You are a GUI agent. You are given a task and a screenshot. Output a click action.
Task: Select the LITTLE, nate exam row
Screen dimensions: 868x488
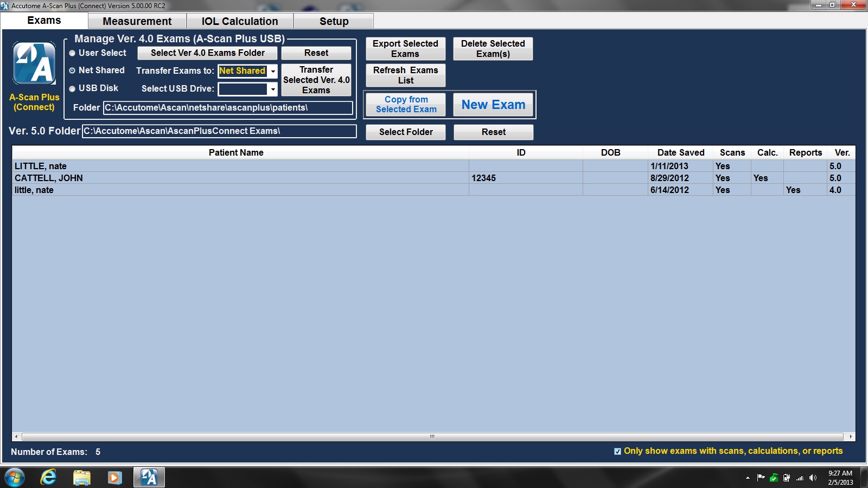pos(433,166)
